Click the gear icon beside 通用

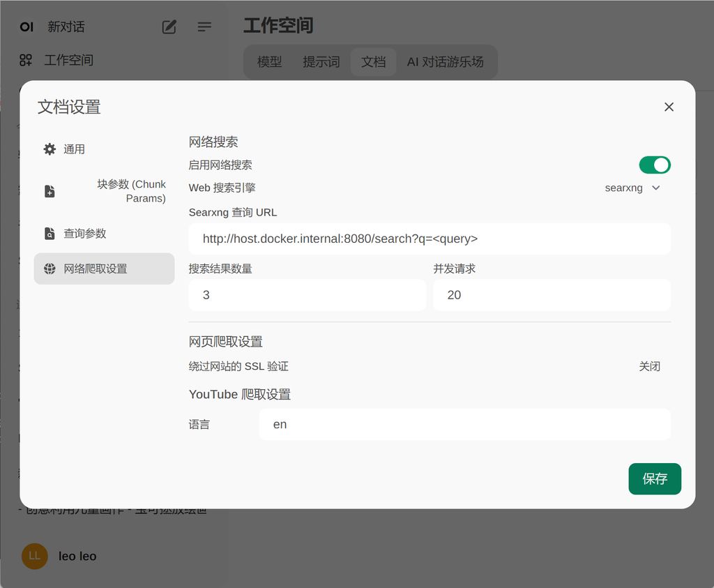point(50,149)
